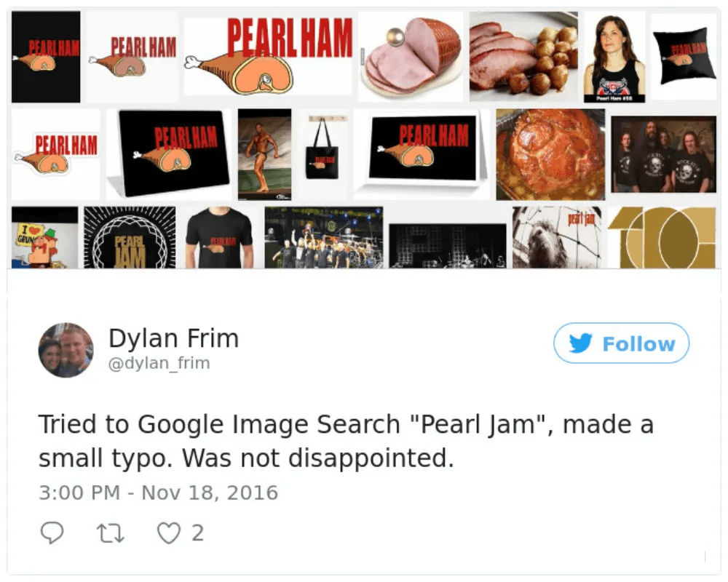Open Dylan Frim's profile picture

pyautogui.click(x=66, y=350)
